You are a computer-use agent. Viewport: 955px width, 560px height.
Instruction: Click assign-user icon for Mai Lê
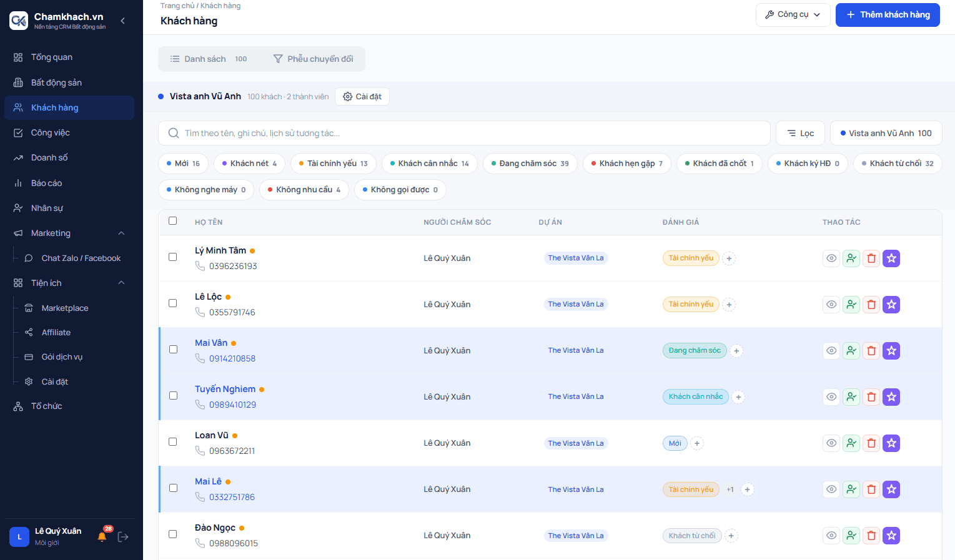pyautogui.click(x=851, y=489)
